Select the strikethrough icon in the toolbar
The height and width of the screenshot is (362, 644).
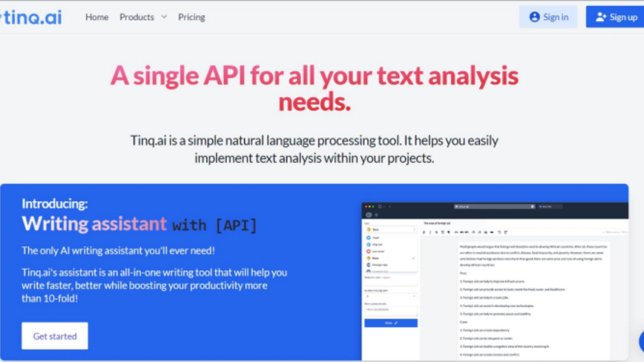(436, 232)
